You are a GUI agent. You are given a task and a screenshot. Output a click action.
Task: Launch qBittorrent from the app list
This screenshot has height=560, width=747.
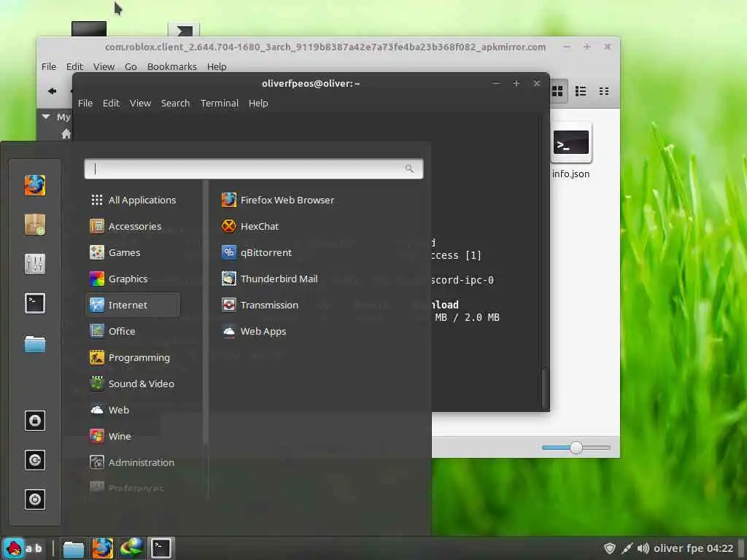[x=257, y=252]
